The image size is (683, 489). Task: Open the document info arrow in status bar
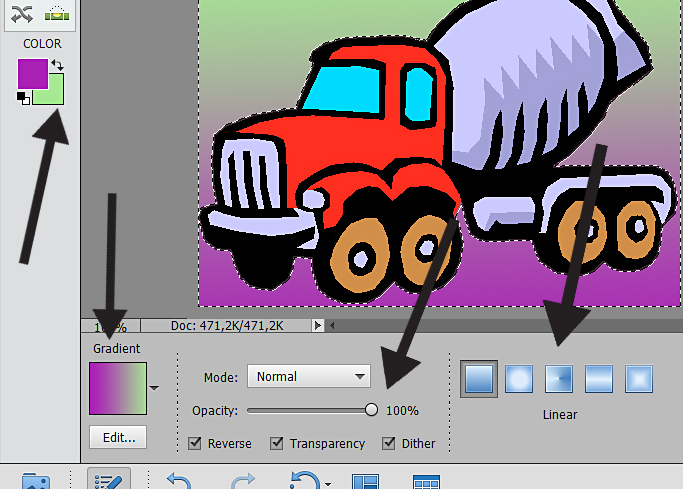[x=318, y=326]
